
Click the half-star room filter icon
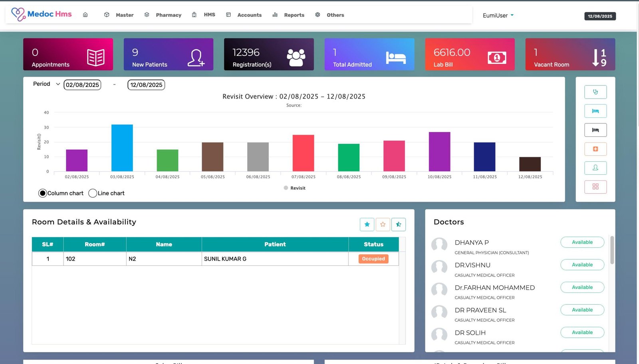click(398, 224)
